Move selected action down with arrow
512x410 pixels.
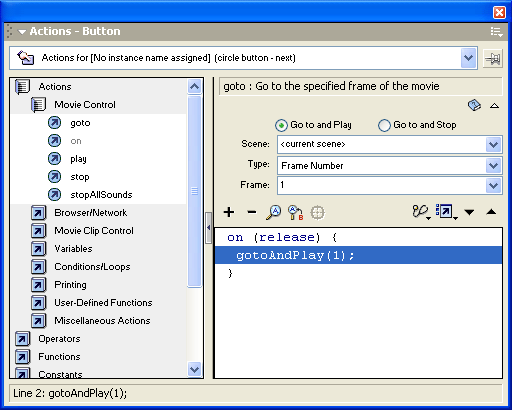pos(469,212)
